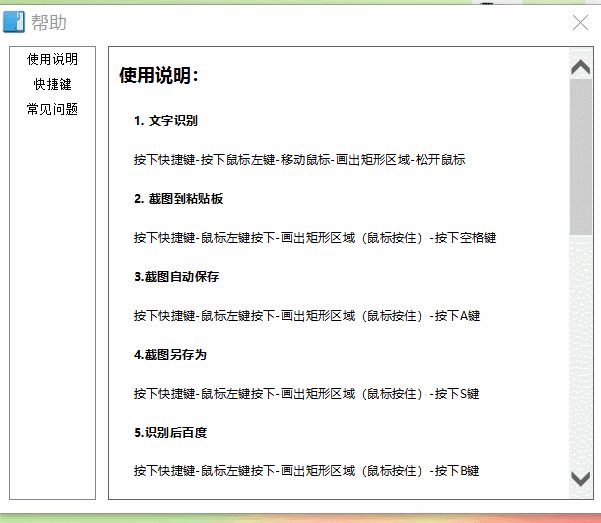Close the 帮助 help window
Screen dimensions: 601x523
[x=580, y=22]
